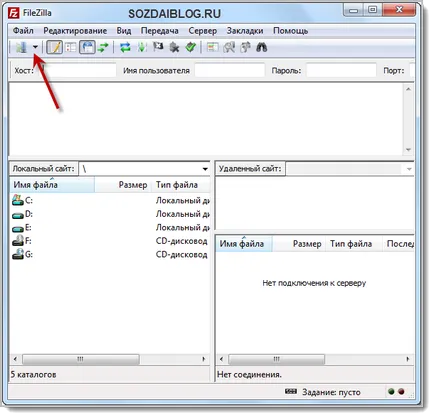Expand the Удаленный сайт path dropdown
This screenshot has height=418, width=434.
pyautogui.click(x=409, y=169)
